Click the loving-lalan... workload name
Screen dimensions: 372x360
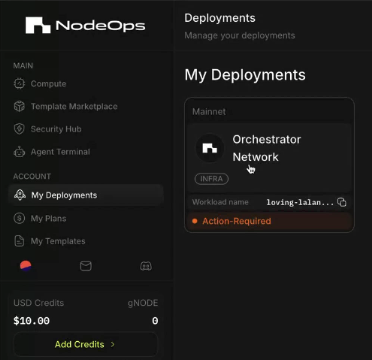(300, 202)
